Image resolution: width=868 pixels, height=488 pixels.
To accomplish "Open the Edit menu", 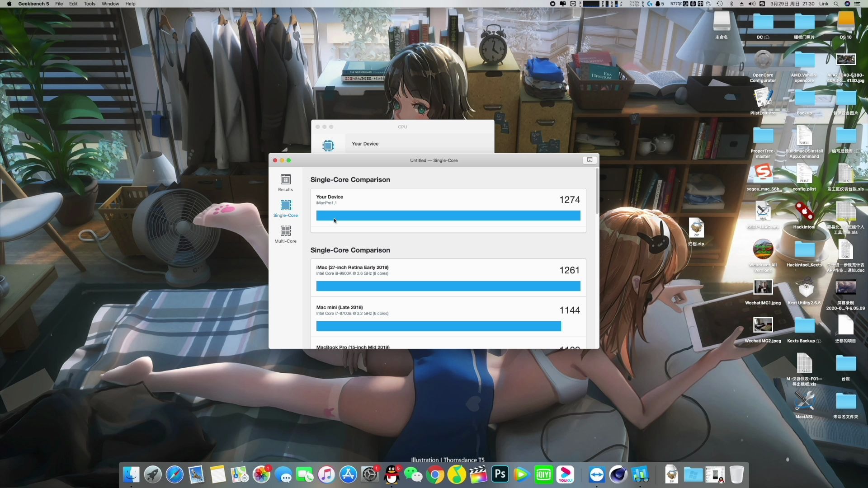I will pos(73,4).
